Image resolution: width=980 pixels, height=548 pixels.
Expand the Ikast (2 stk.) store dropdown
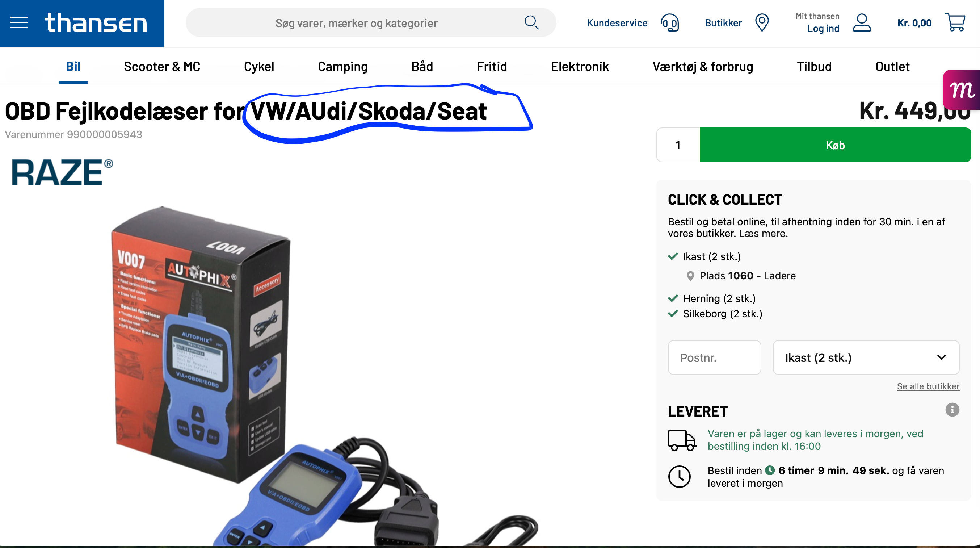(x=866, y=357)
